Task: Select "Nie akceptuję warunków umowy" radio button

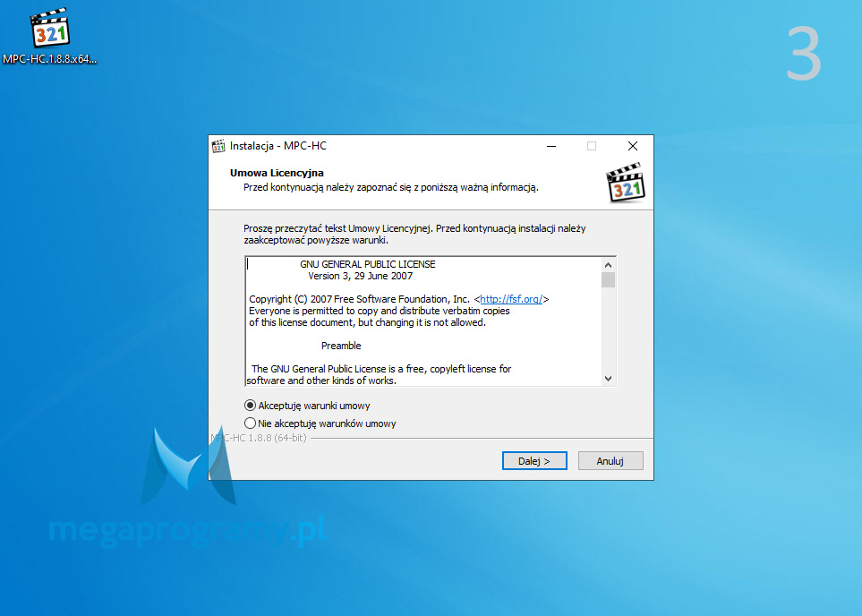Action: (x=250, y=423)
